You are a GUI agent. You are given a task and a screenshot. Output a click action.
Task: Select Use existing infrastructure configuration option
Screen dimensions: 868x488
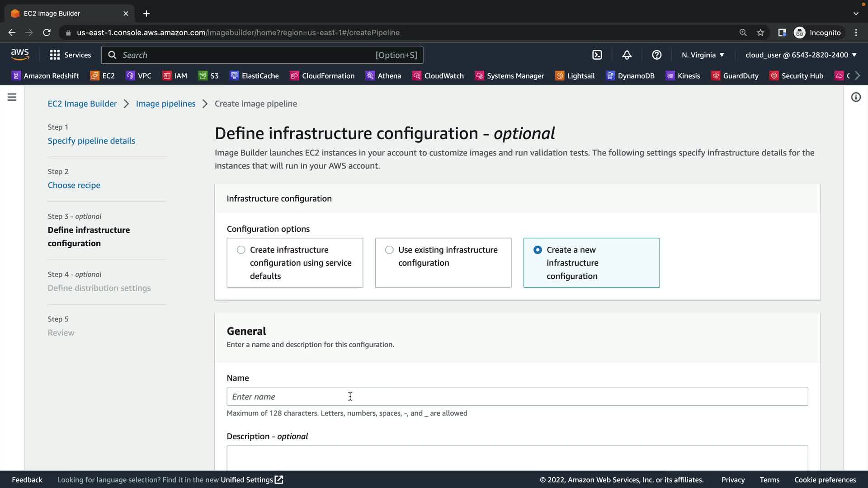tap(389, 250)
